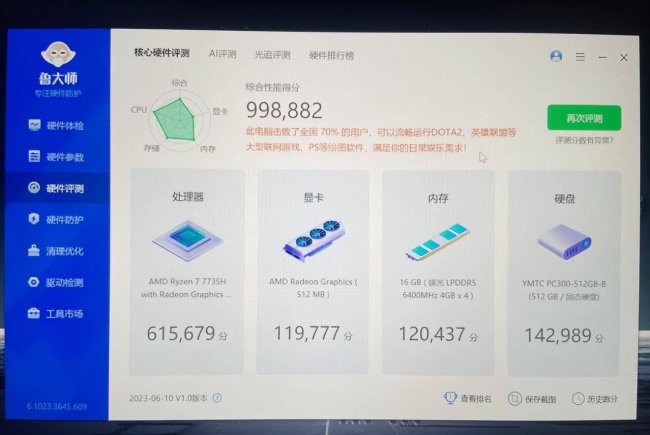The height and width of the screenshot is (435, 650).
Task: Click the 显卡 card heading
Action: point(313,197)
